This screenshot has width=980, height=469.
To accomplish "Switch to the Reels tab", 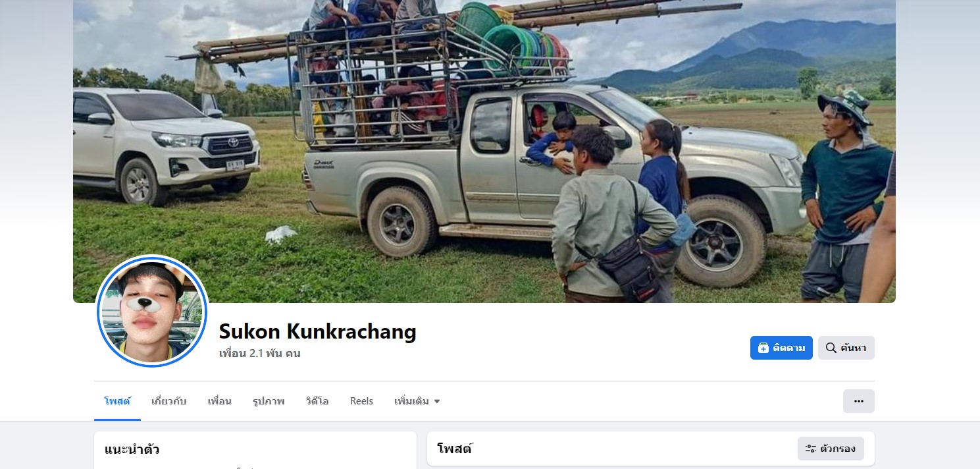I will pos(361,401).
